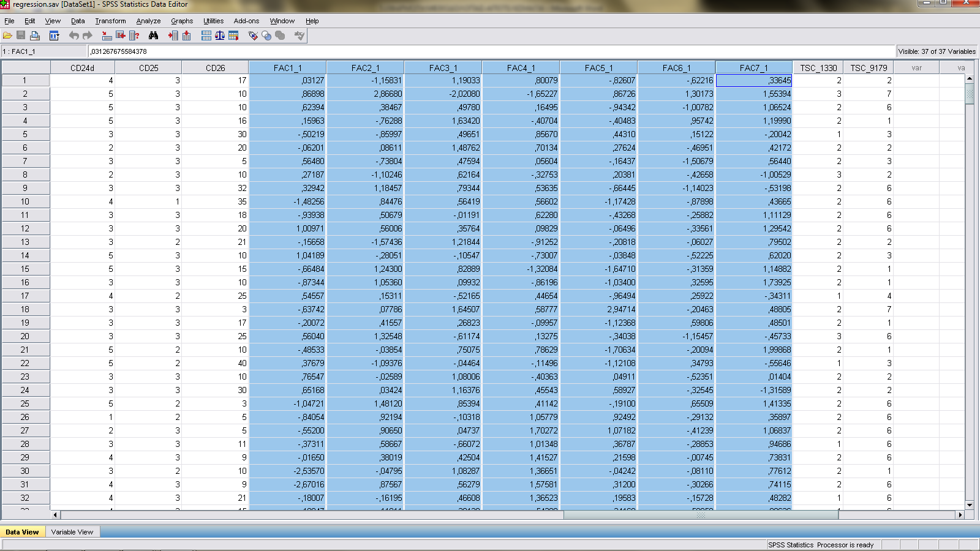This screenshot has width=980, height=551.
Task: Open the Add-ons menu
Action: (x=246, y=21)
